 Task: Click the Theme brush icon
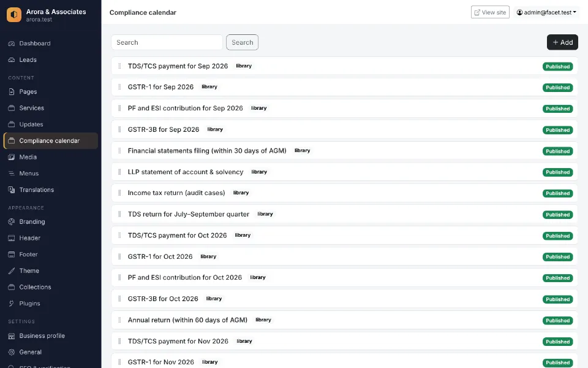(12, 270)
